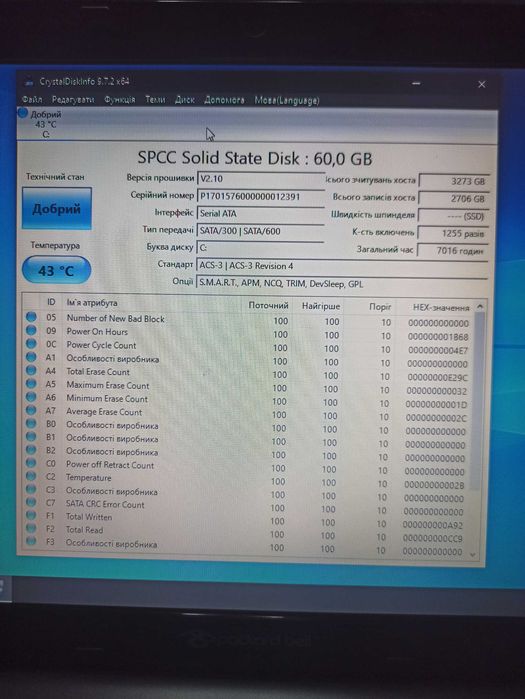Select the Number of New Bad Block row
This screenshot has width=525, height=699.
point(247,320)
